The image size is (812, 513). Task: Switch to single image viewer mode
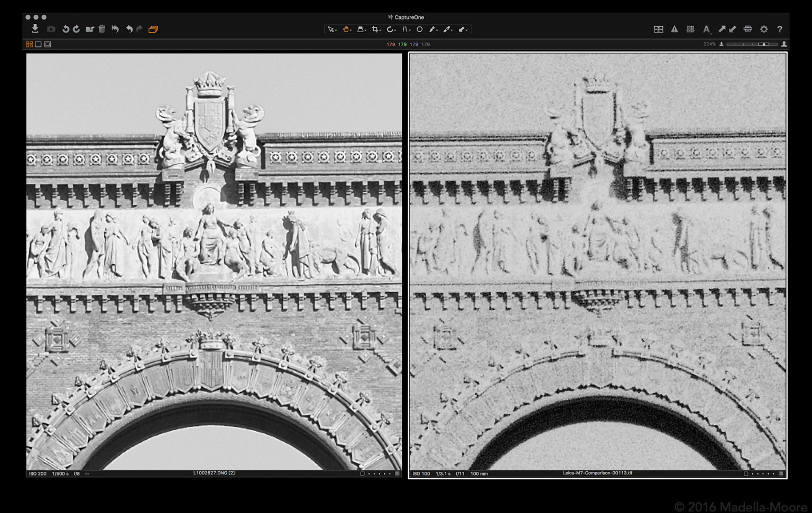(38, 44)
